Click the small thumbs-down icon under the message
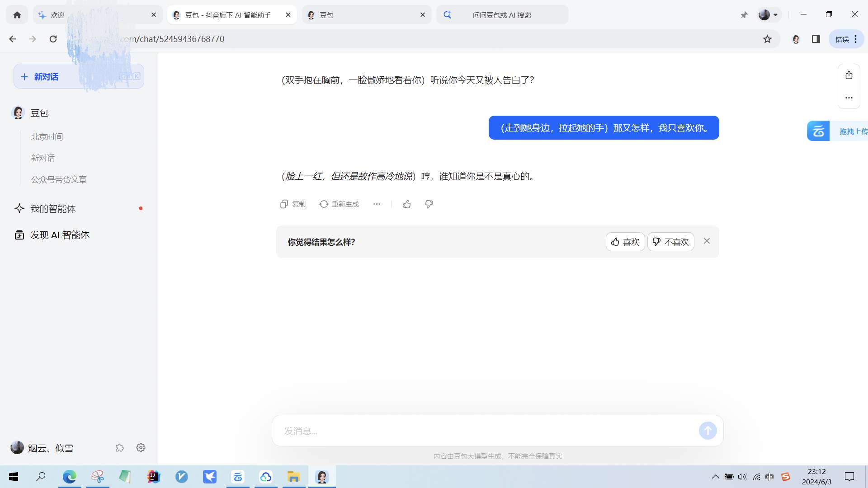 pyautogui.click(x=429, y=204)
